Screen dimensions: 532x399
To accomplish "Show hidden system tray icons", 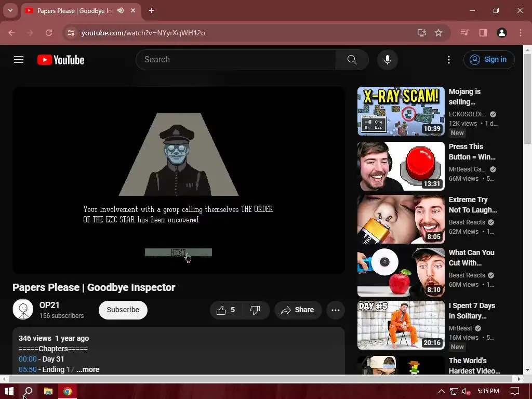I will tap(441, 391).
